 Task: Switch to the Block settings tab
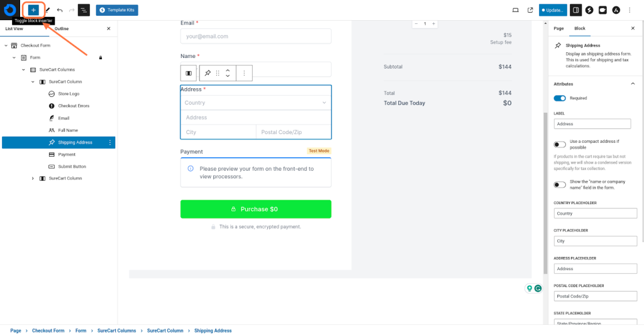[x=579, y=28]
